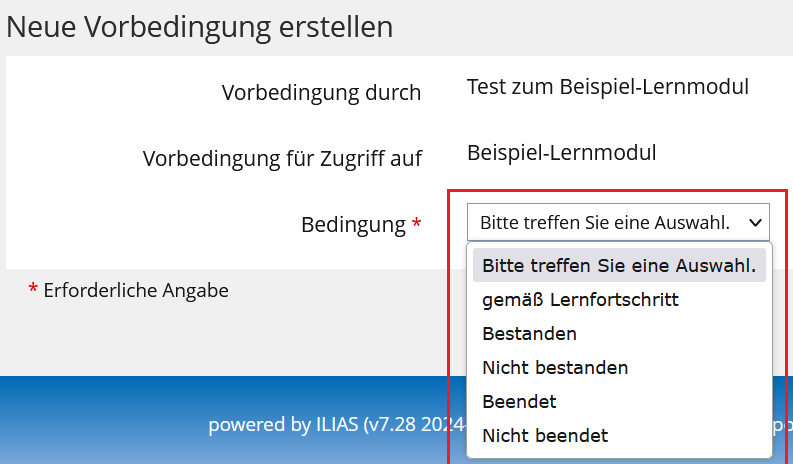Click the ILIAS version number in footer
Viewport: 793px width, 464px height.
[x=418, y=425]
